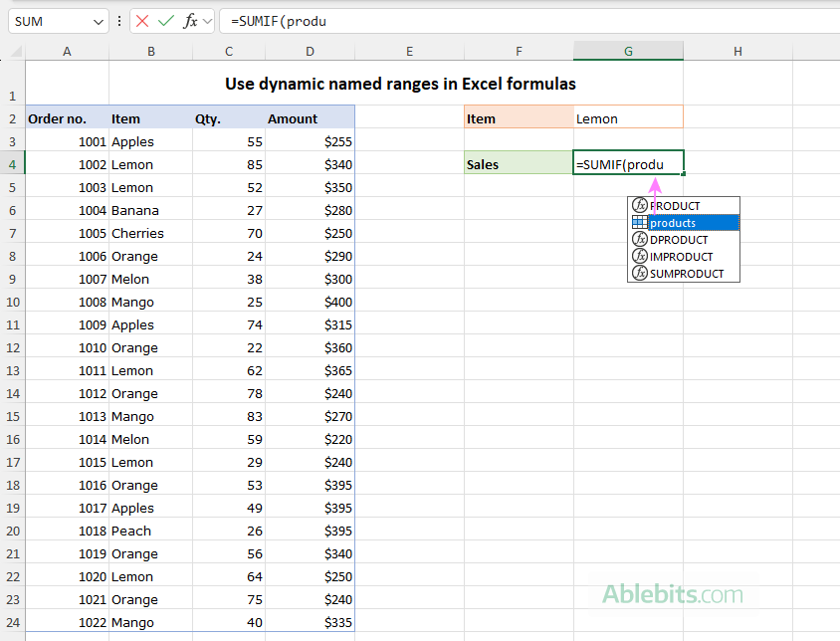Open the Name Box dropdown showing SUM
This screenshot has width=840, height=641.
(x=97, y=21)
